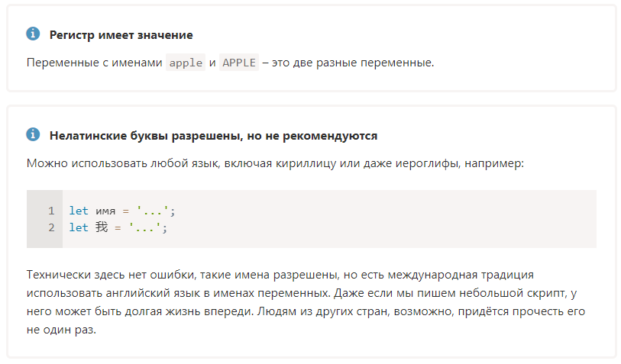Click the '...' string on code line 2

tap(145, 227)
